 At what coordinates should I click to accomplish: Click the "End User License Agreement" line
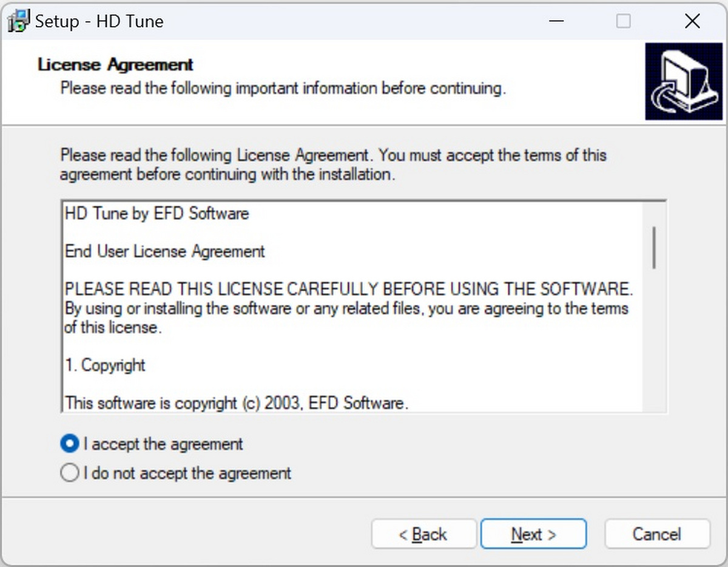pos(164,251)
